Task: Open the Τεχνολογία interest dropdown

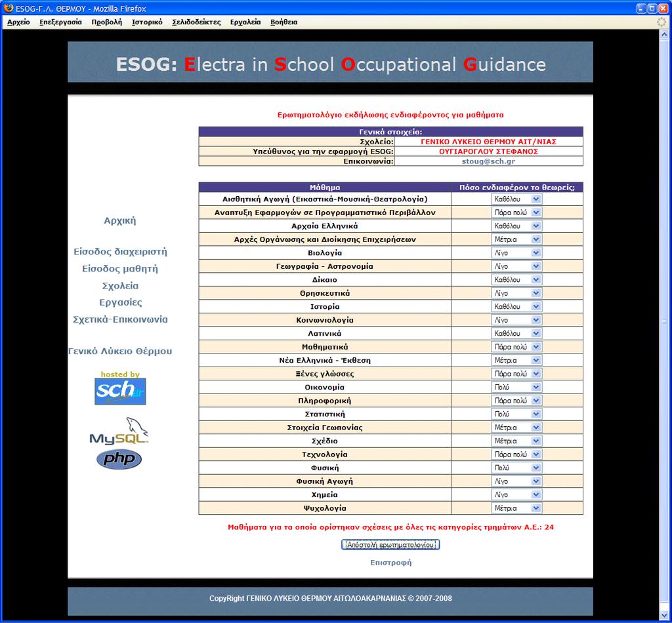Action: tap(516, 454)
